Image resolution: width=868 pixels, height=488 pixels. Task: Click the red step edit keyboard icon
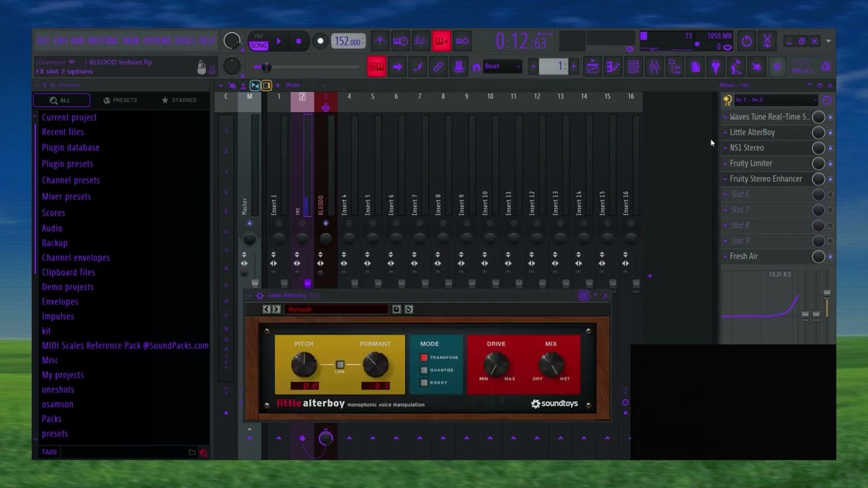[x=377, y=66]
